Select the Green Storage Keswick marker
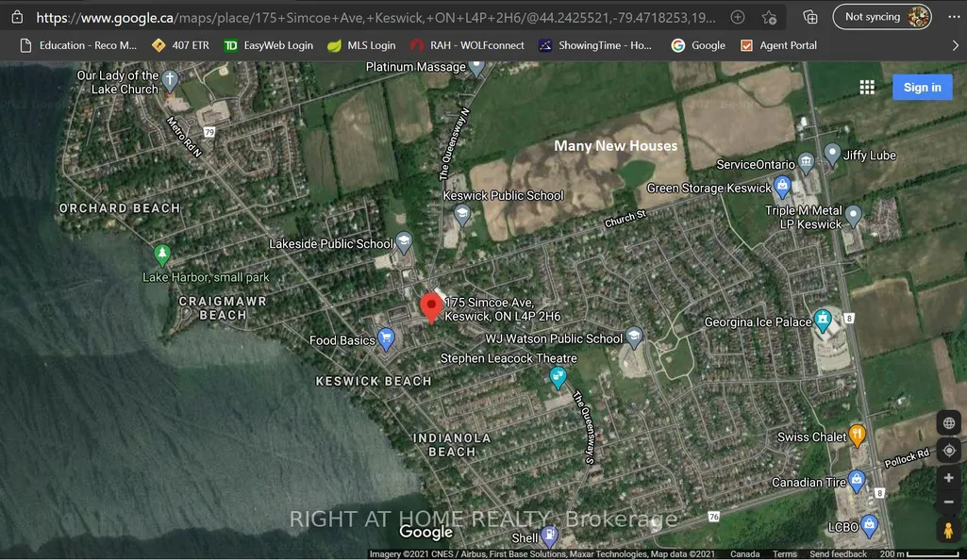Viewport: 967px width, 560px height. 782,187
